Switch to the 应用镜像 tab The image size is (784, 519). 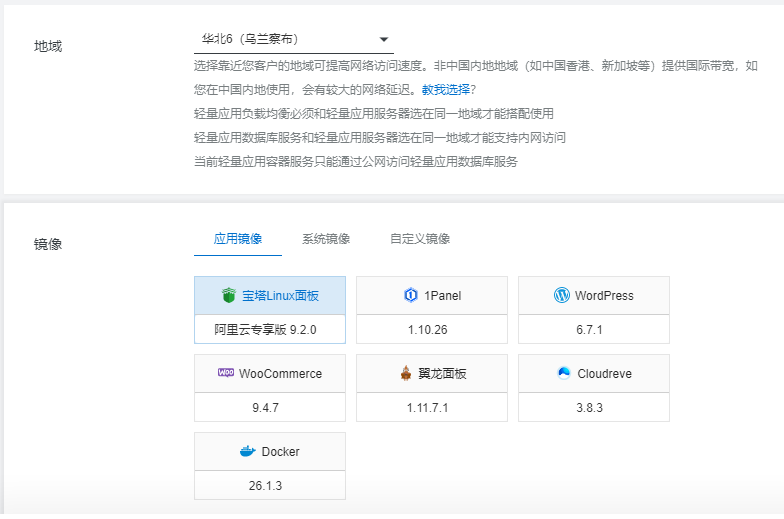238,239
